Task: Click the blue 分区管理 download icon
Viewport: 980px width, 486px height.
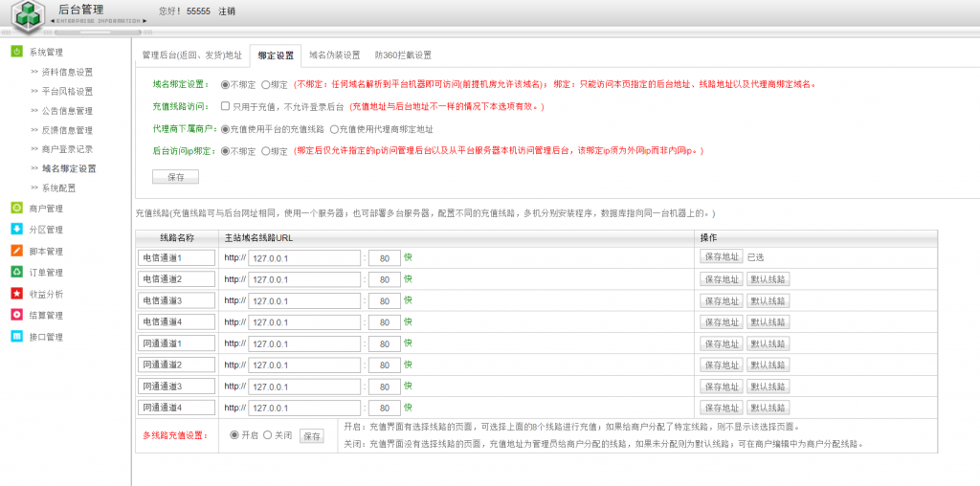Action: [x=16, y=230]
